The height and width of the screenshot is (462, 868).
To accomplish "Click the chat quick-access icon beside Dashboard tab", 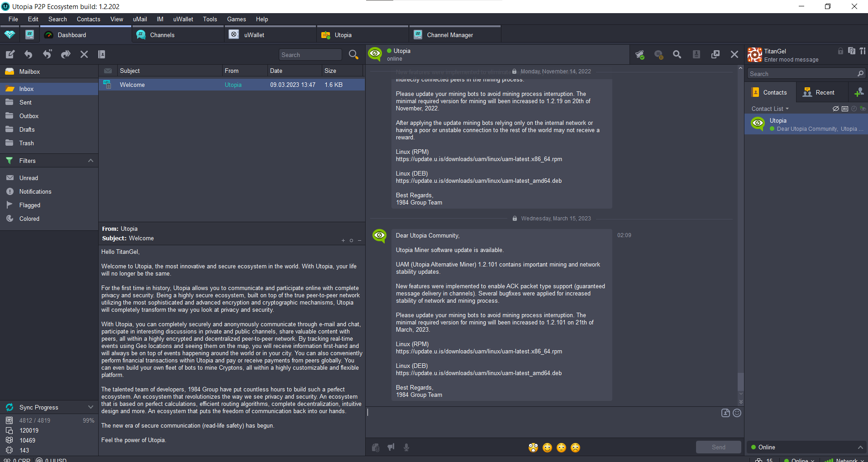I will 29,34.
